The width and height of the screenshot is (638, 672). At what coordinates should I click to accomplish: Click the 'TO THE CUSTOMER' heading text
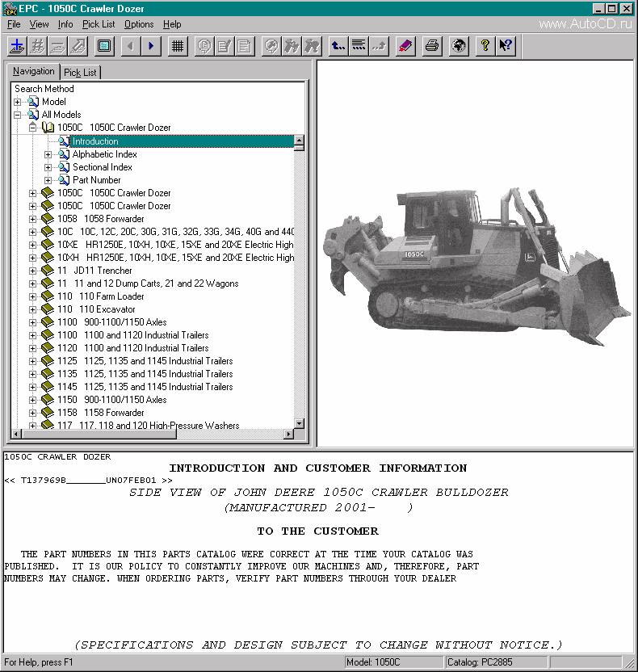[318, 531]
